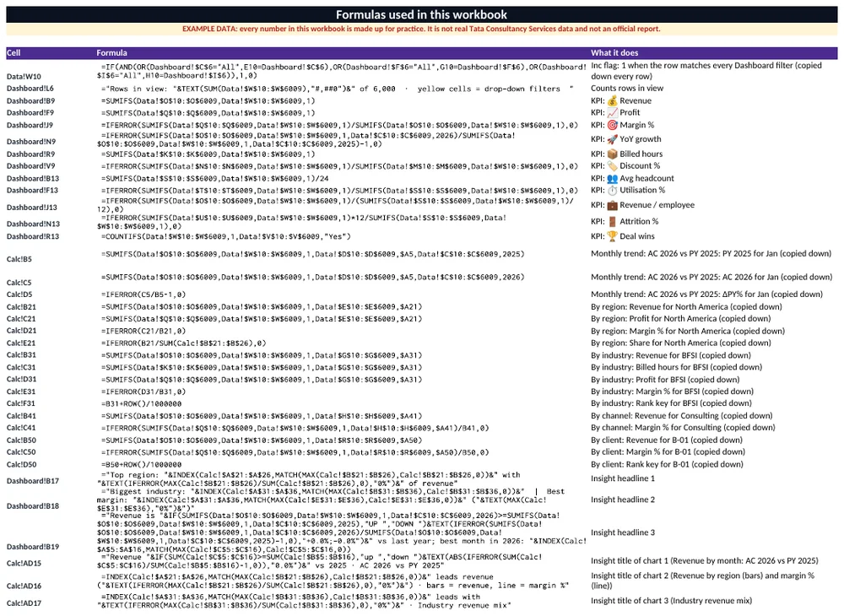Click the door icon beside Attrition %
Viewport: 844px width, 616px height.
coord(612,221)
